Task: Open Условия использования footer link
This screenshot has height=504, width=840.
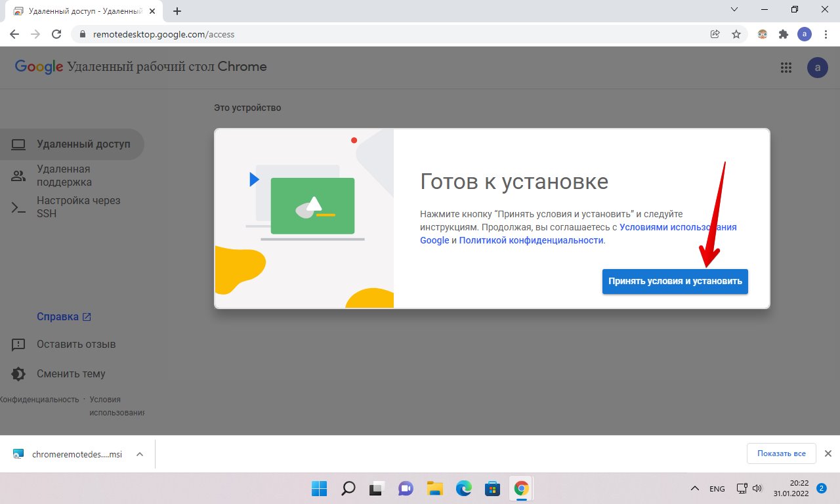Action: pyautogui.click(x=117, y=406)
